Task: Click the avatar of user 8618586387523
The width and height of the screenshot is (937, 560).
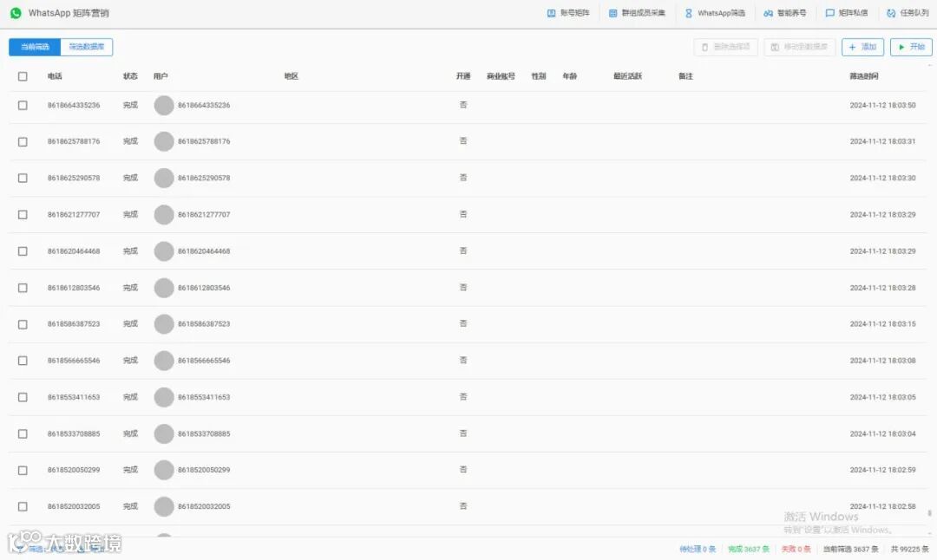Action: (x=164, y=324)
